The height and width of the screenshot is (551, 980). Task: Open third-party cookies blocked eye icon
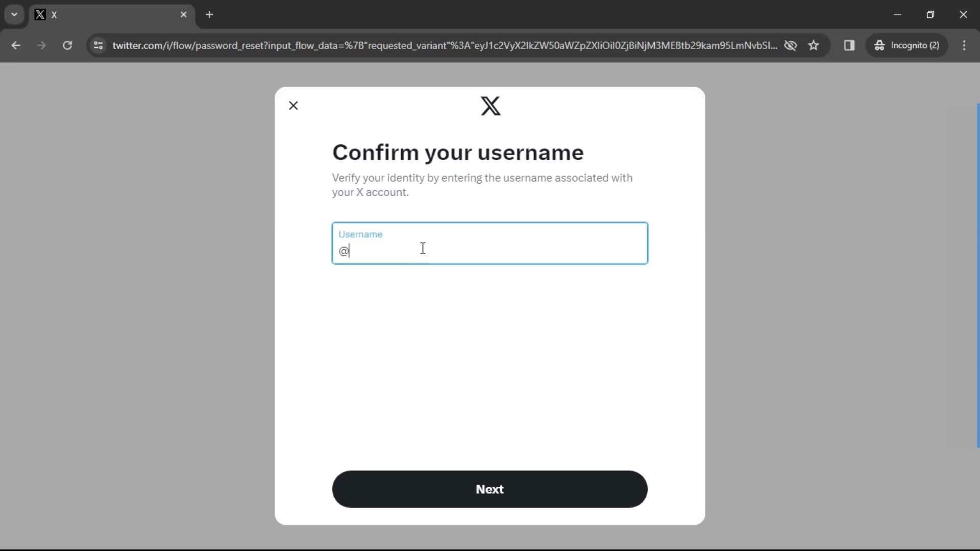coord(791,45)
